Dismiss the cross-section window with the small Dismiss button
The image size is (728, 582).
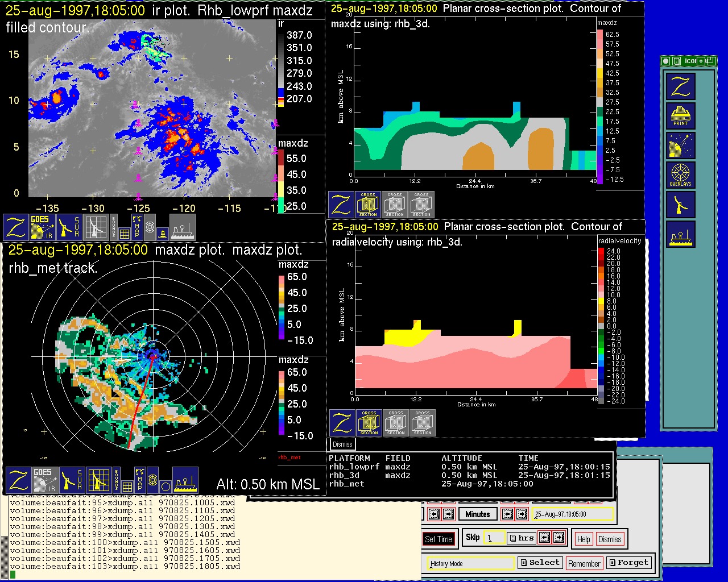342,444
